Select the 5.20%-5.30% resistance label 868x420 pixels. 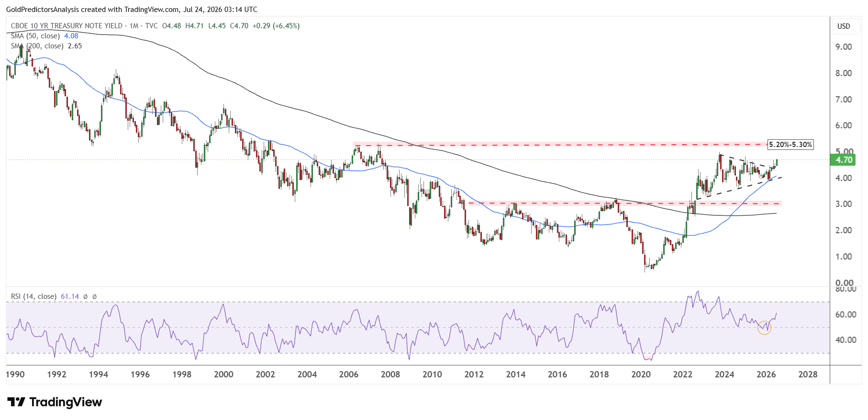(790, 145)
